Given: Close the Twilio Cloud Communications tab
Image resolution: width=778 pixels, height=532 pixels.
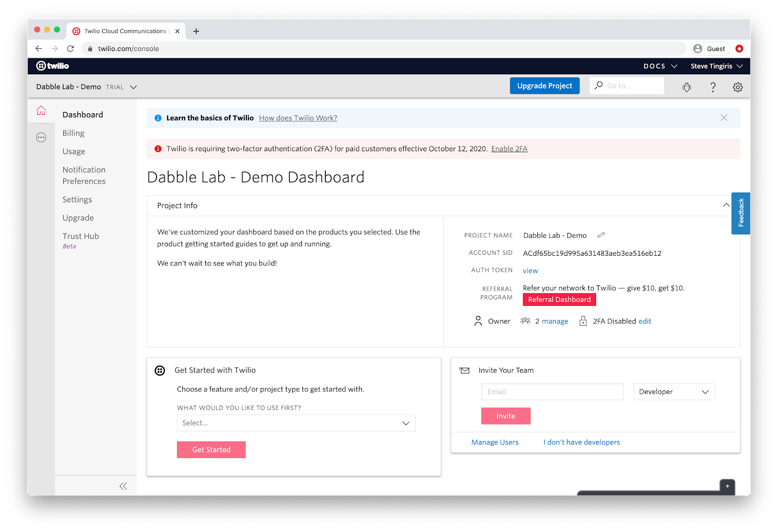Looking at the screenshot, I should pyautogui.click(x=177, y=31).
